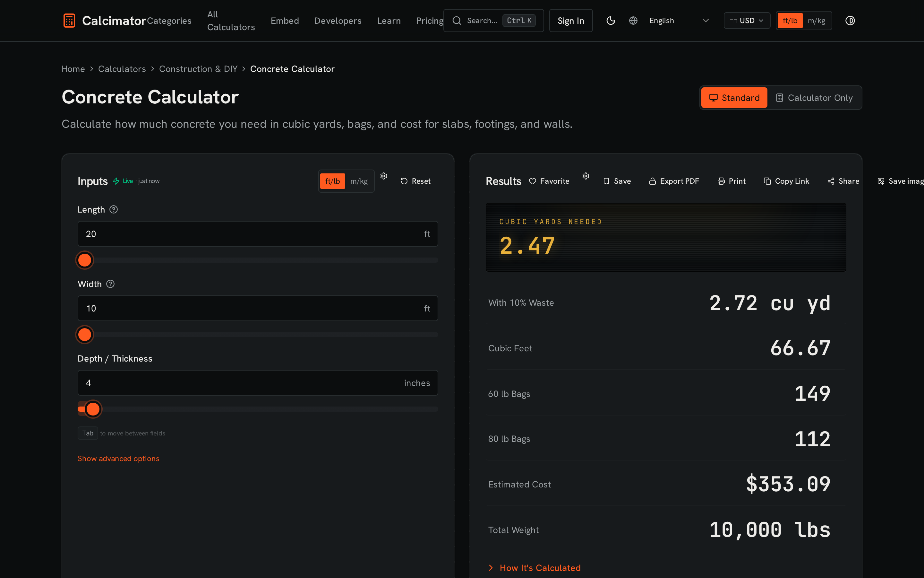Image resolution: width=924 pixels, height=578 pixels.
Task: Switch header units to m/kg
Action: tap(816, 21)
